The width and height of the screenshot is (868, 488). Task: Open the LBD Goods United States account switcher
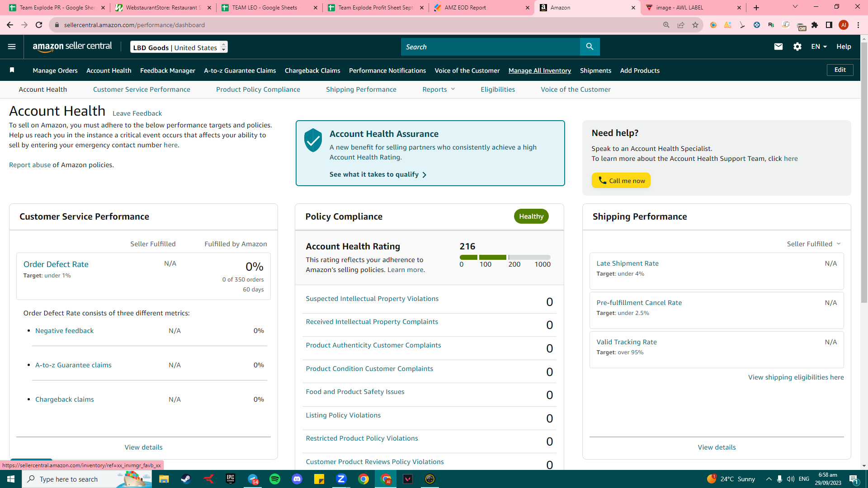coord(179,47)
